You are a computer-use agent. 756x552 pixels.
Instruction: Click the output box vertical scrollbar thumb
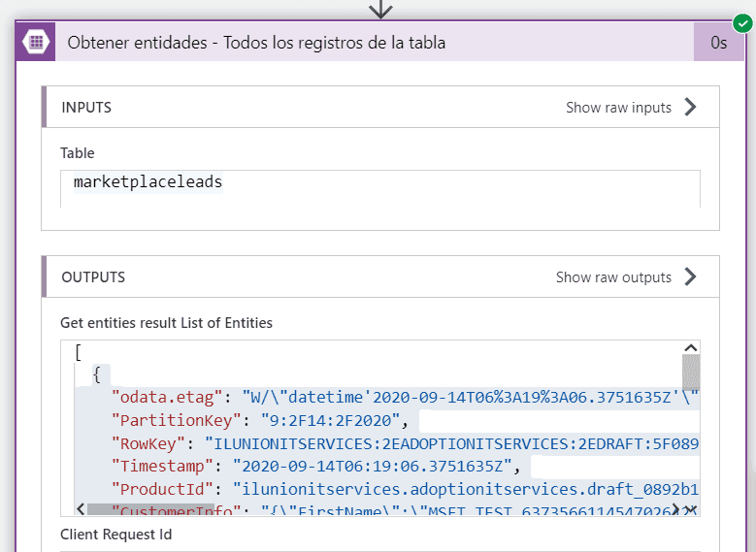pyautogui.click(x=691, y=372)
